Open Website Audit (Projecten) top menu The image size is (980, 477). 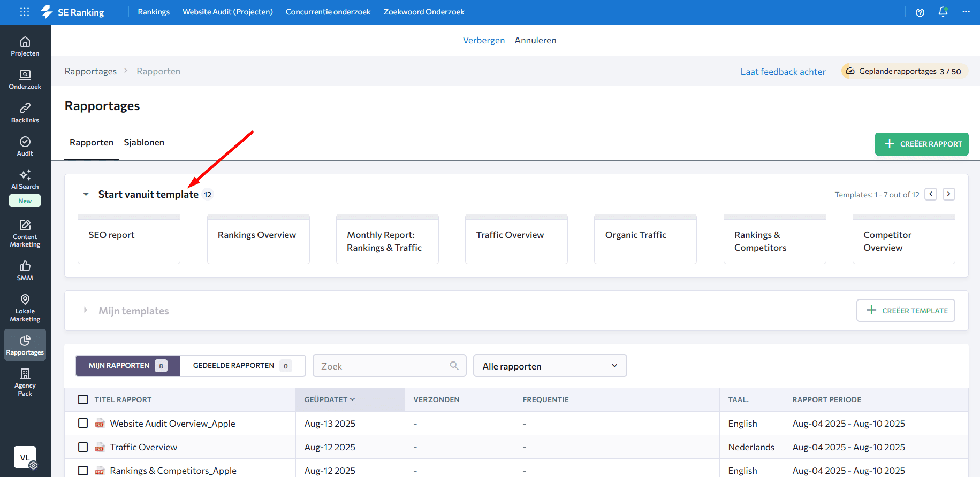pos(227,12)
